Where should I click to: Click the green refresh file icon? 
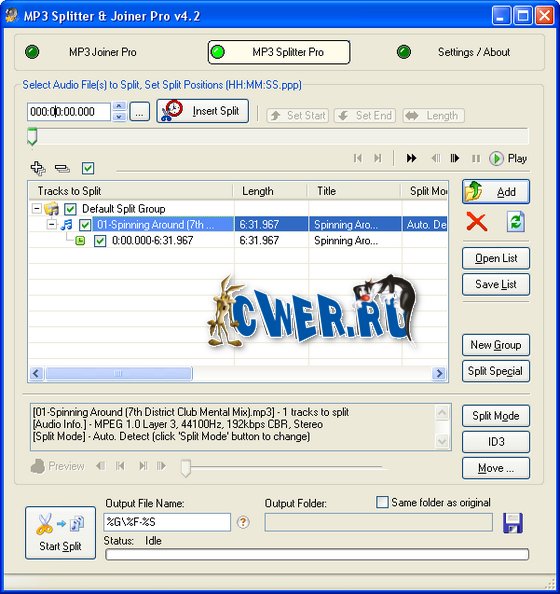(x=516, y=222)
